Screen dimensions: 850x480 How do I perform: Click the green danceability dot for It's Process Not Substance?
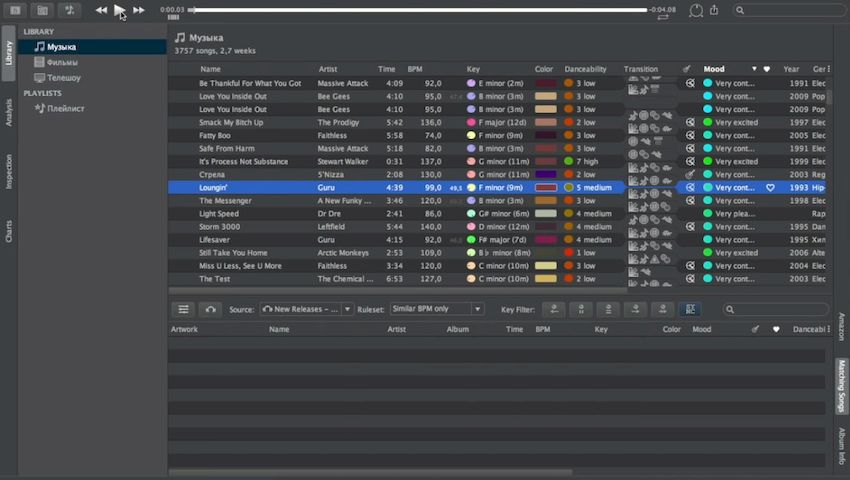[x=568, y=162]
